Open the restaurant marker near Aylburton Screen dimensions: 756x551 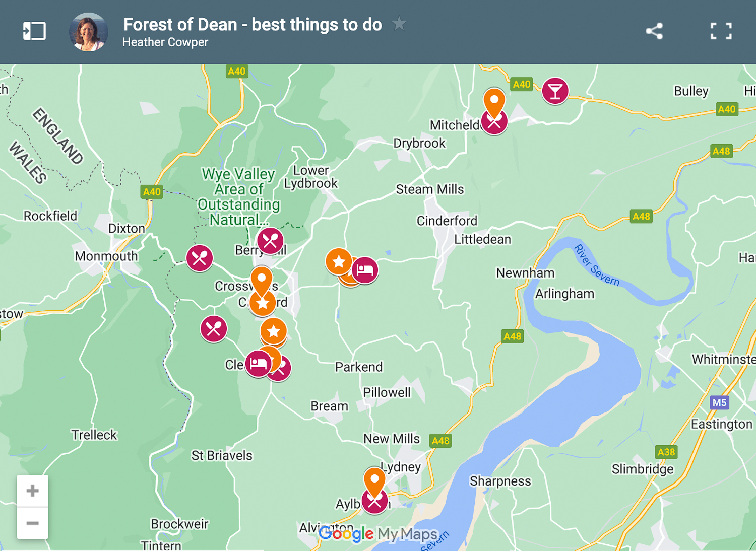pyautogui.click(x=374, y=502)
